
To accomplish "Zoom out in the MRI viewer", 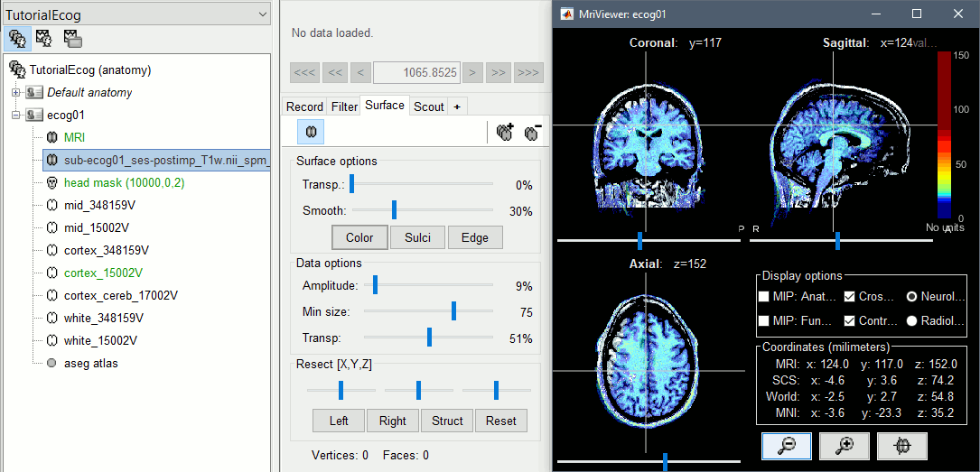I will point(784,445).
